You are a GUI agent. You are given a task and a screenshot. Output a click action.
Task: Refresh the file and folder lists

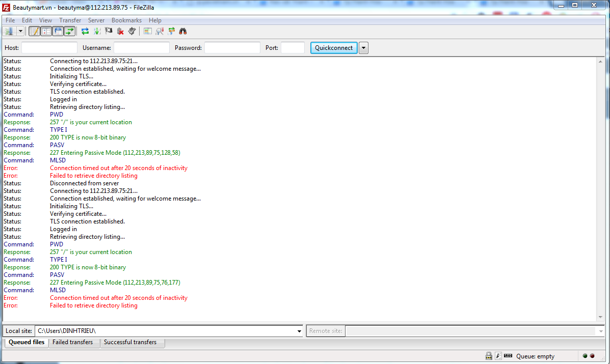85,31
